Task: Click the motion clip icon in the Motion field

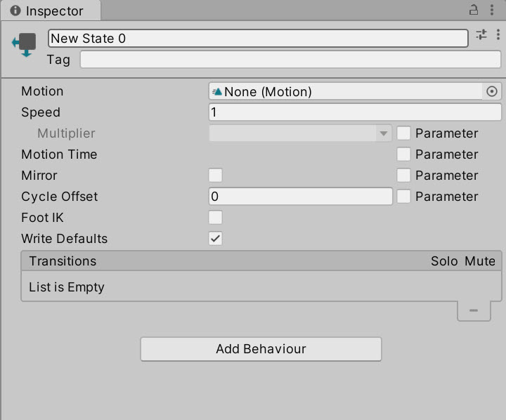Action: (x=217, y=91)
